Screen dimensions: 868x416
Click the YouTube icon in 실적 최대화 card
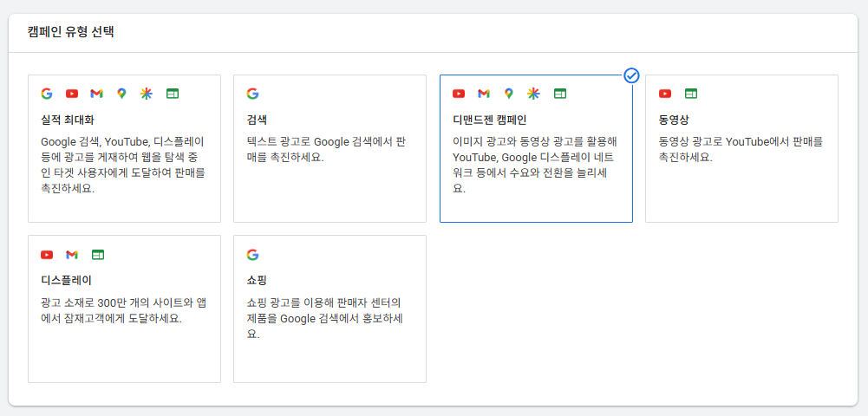coord(72,94)
